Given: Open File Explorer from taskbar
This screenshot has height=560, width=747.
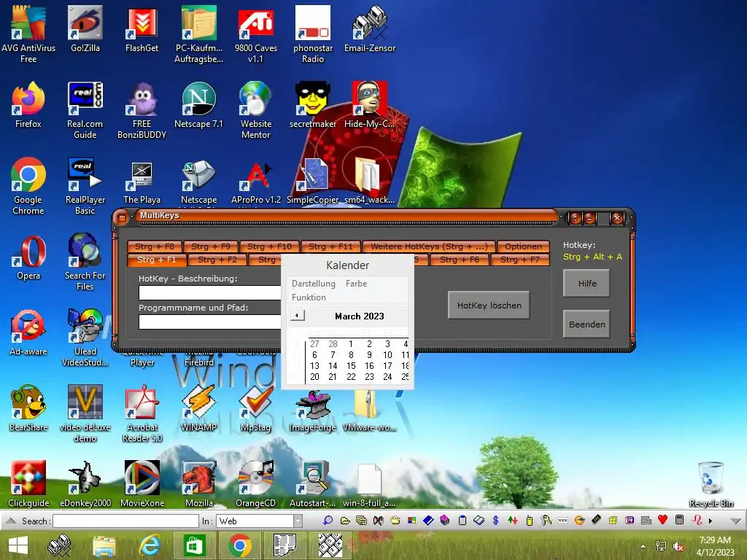Looking at the screenshot, I should tap(104, 545).
